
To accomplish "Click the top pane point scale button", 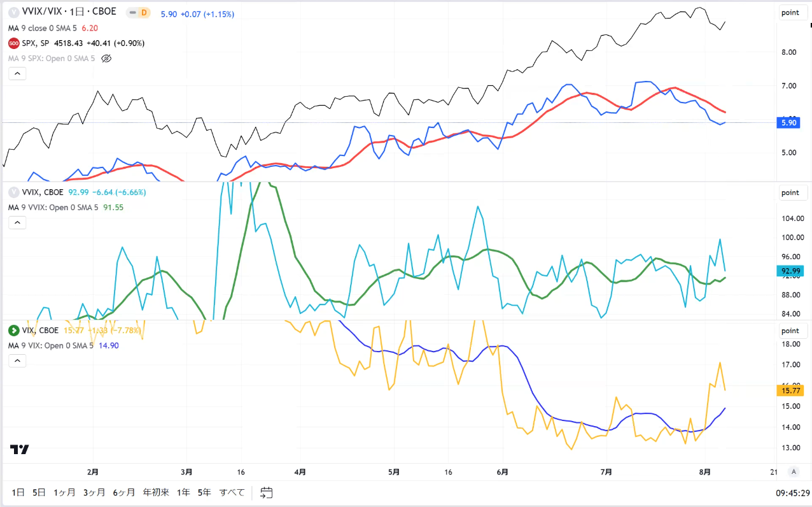I will [790, 13].
